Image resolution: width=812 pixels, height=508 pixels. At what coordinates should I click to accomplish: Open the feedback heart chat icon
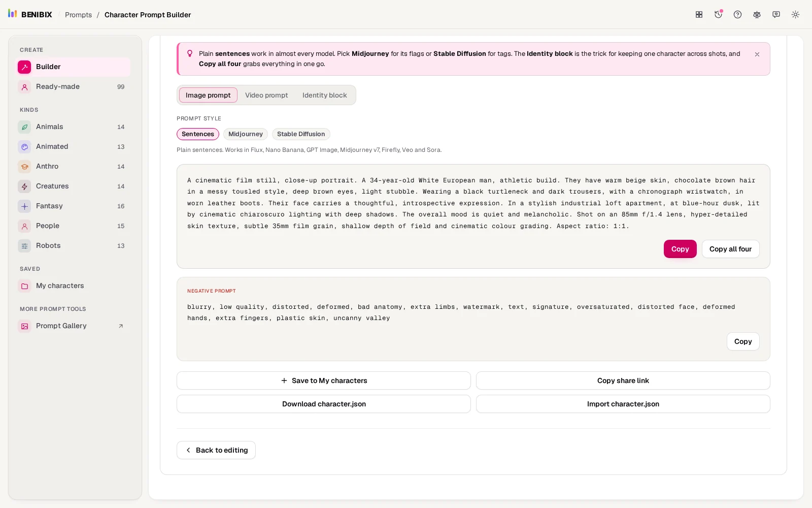(x=776, y=15)
